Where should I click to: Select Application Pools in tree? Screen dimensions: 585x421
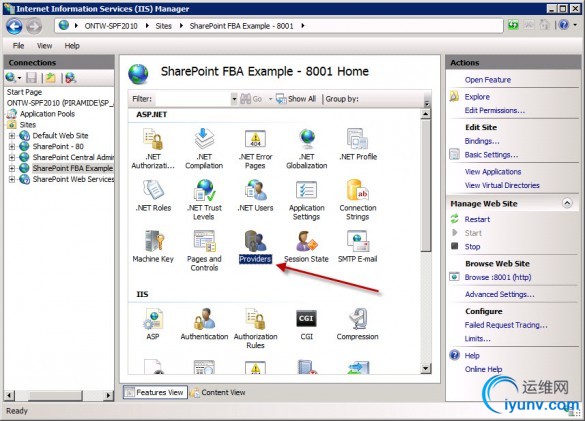pyautogui.click(x=47, y=114)
